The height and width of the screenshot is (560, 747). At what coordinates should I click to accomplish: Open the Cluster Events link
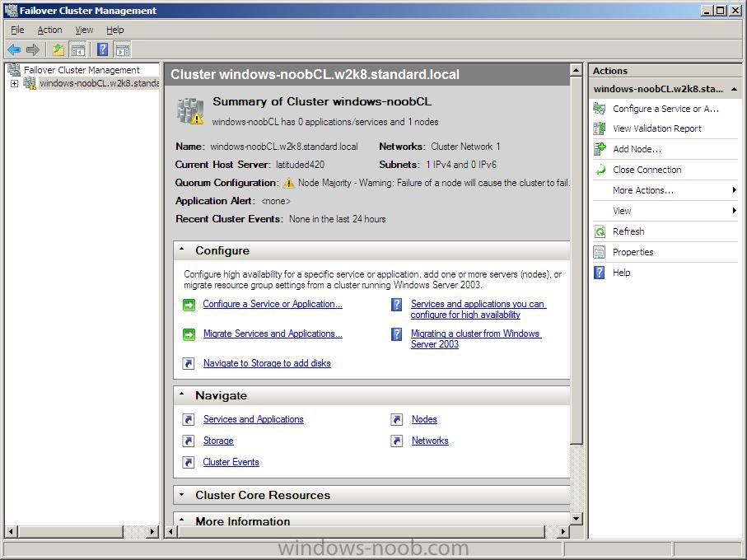(231, 462)
